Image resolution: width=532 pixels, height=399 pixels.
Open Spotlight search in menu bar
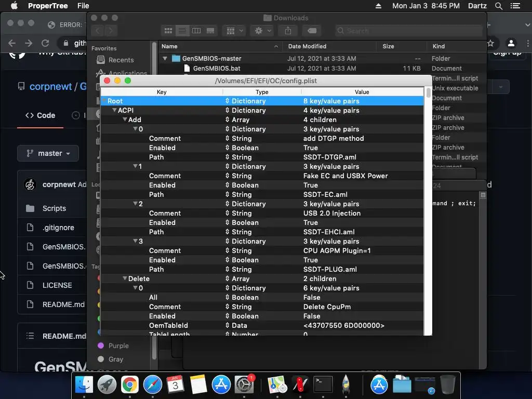point(498,6)
